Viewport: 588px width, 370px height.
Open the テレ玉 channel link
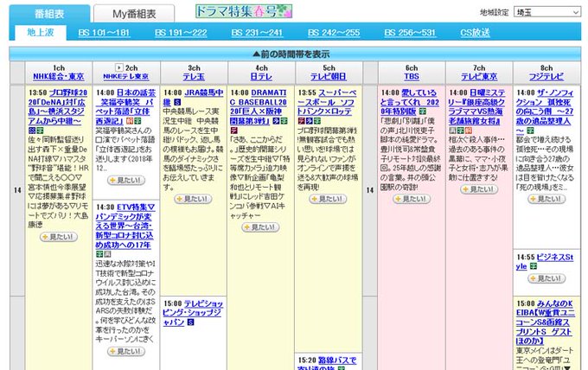pos(194,76)
